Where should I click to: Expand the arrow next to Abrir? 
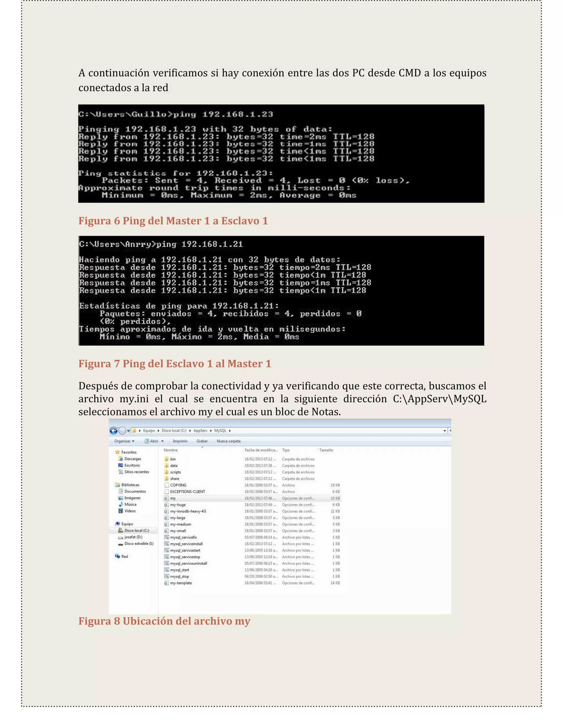coord(162,441)
